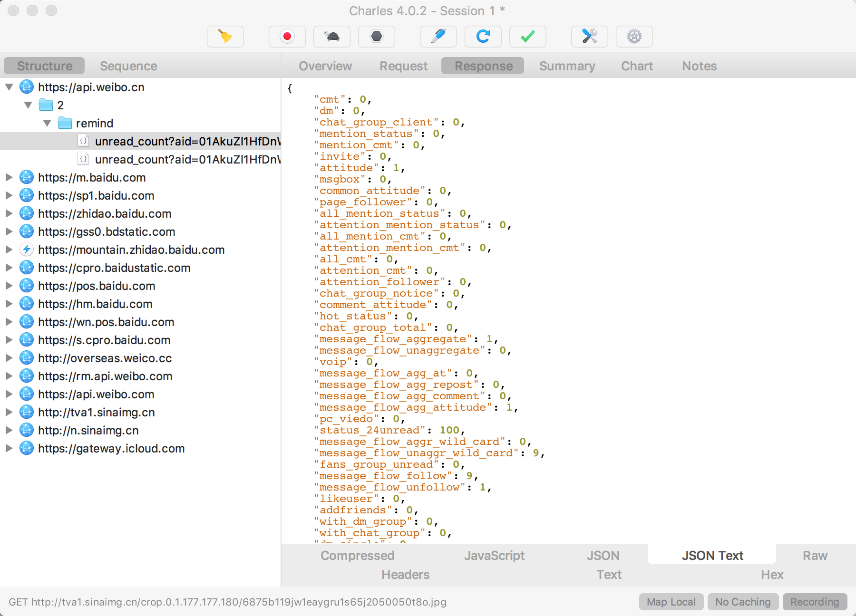The width and height of the screenshot is (856, 616).
Task: Show the JSON Text response view
Action: click(x=712, y=555)
